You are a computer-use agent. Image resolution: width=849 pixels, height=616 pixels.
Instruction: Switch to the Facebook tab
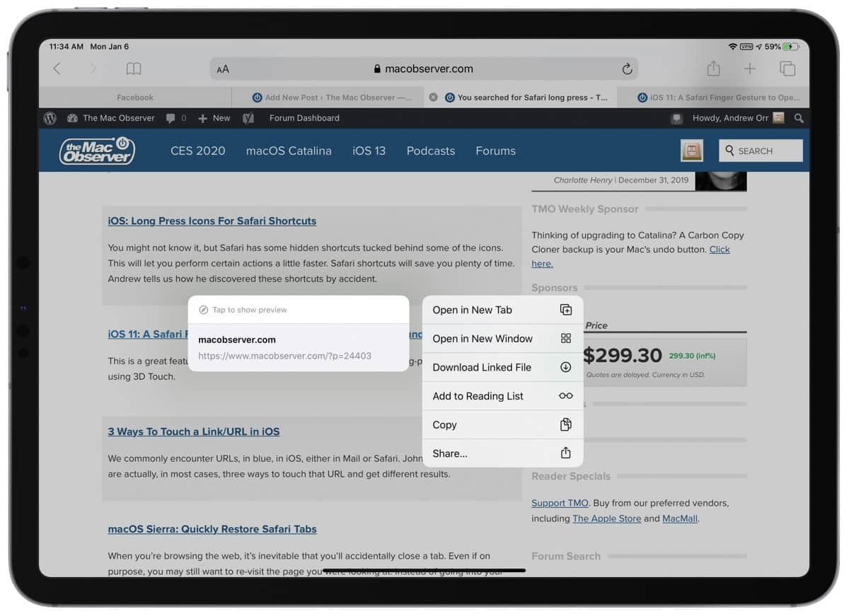[135, 98]
